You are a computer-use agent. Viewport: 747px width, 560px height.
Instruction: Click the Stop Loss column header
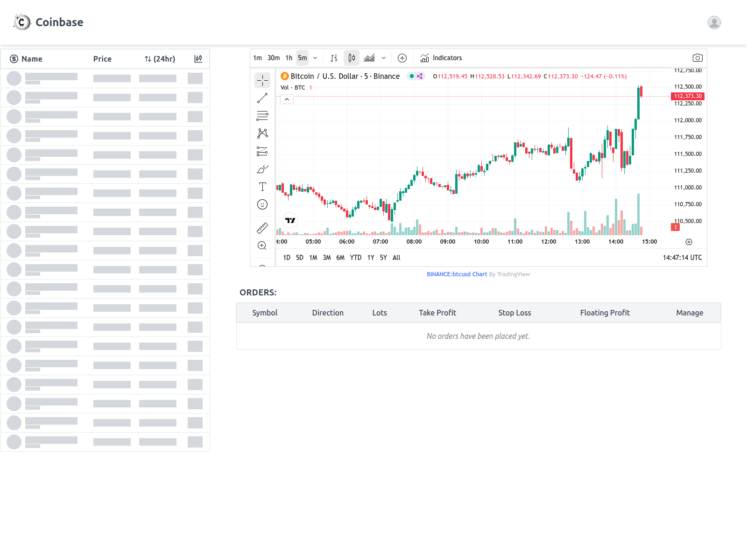click(514, 313)
